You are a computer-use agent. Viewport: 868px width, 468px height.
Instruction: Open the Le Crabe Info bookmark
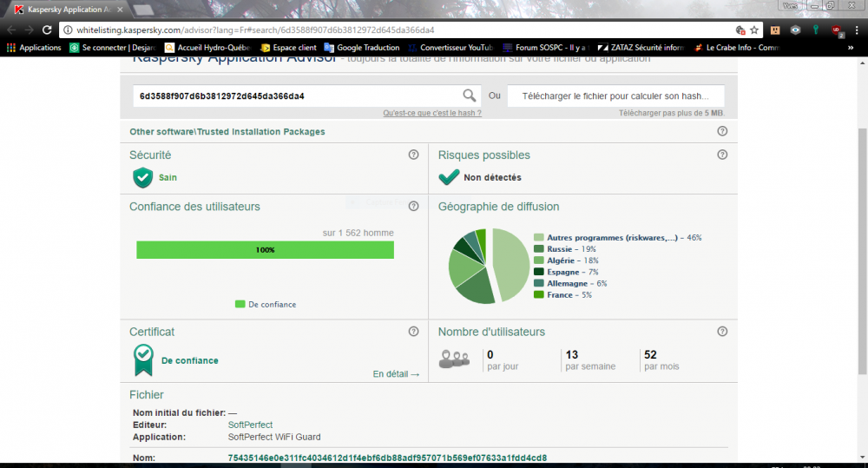pos(737,48)
